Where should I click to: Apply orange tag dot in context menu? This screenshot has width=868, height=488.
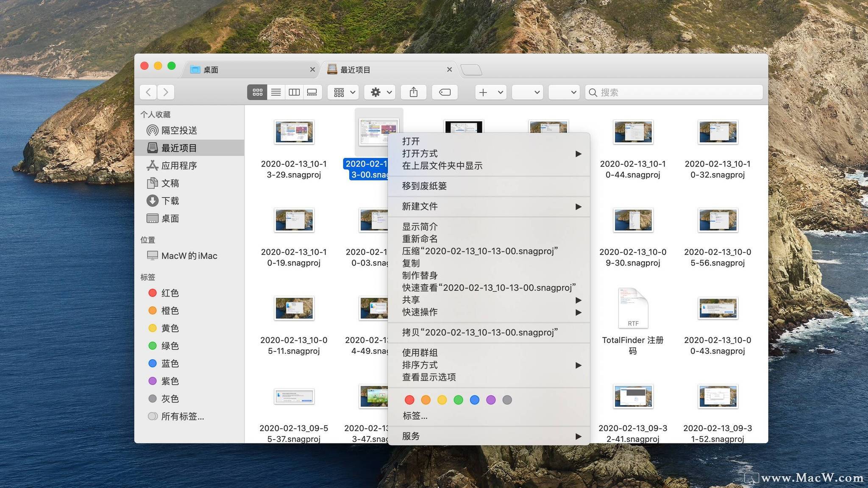click(426, 400)
